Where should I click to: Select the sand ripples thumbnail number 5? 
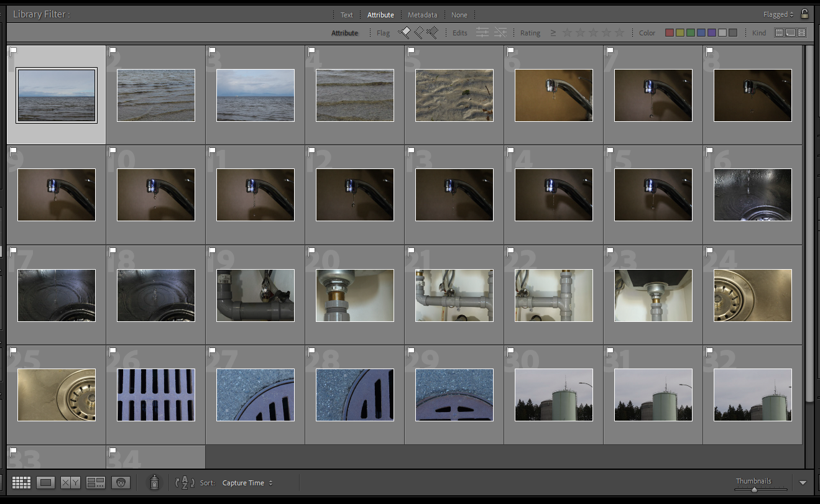454,95
